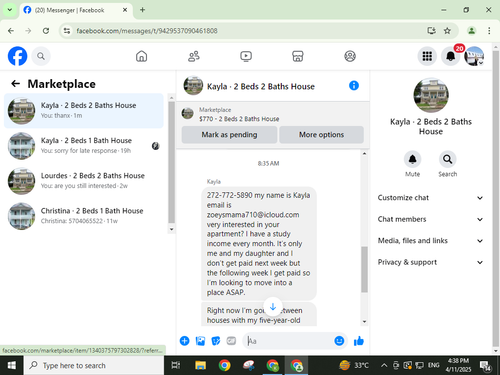Click Mark as pending button
The width and height of the screenshot is (500, 375).
coord(229,135)
